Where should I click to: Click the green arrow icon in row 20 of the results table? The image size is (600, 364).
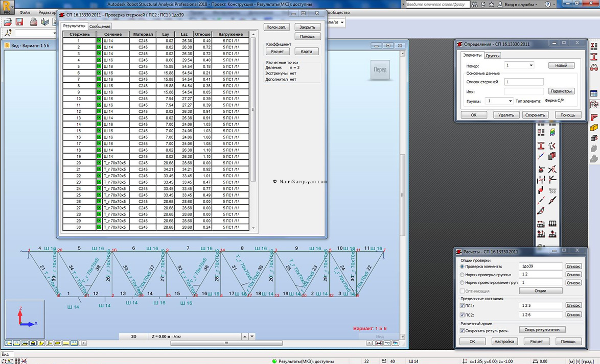click(x=99, y=163)
